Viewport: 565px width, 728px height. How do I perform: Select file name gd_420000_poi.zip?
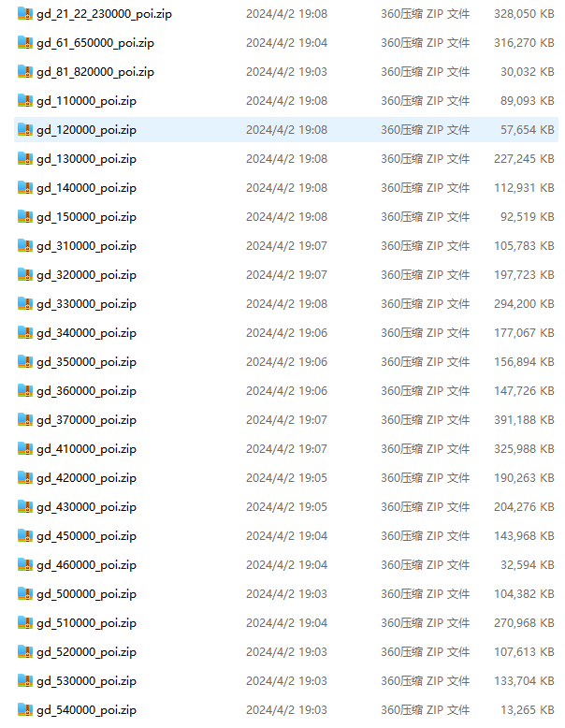tap(87, 479)
